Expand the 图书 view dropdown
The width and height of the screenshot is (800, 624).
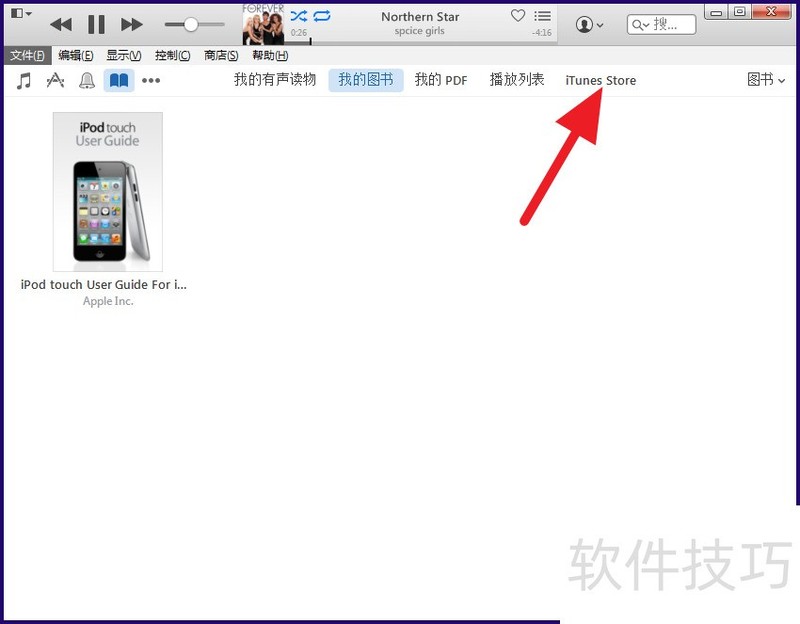[766, 80]
